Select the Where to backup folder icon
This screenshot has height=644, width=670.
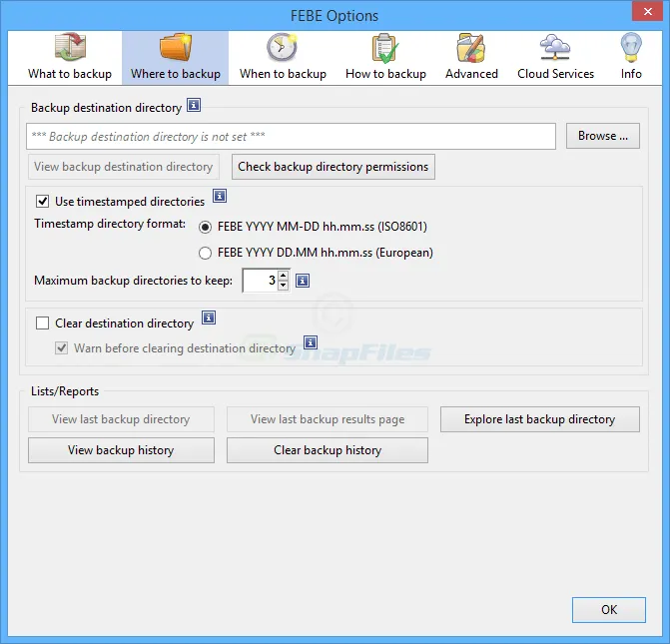(x=175, y=48)
